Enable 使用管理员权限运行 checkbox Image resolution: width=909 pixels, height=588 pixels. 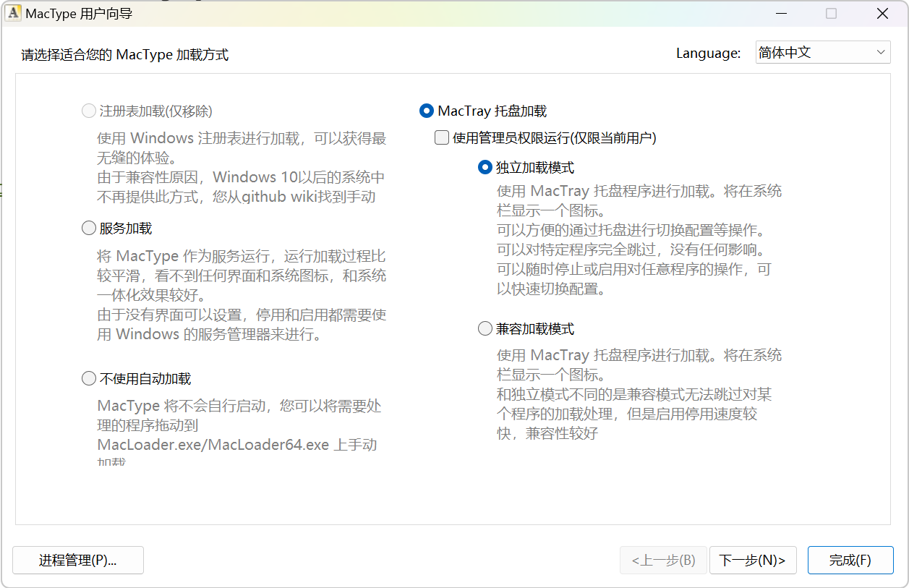pyautogui.click(x=546, y=137)
